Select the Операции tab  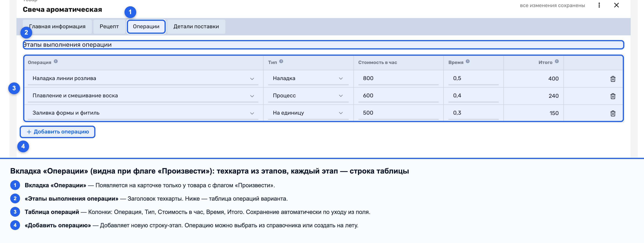pos(146,26)
